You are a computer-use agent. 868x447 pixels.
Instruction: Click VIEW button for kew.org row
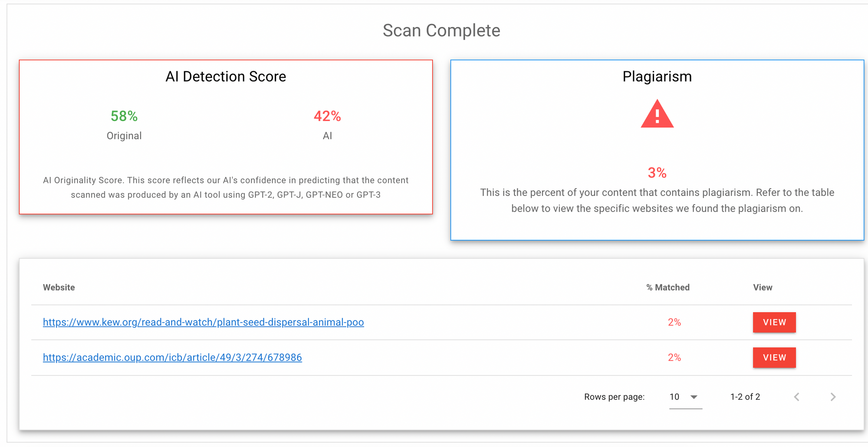pos(774,322)
